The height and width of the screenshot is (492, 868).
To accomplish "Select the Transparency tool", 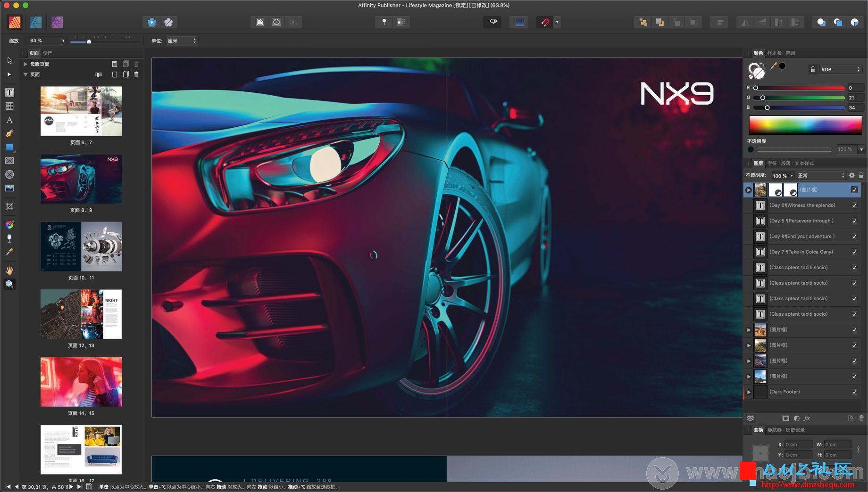I will pos(9,238).
